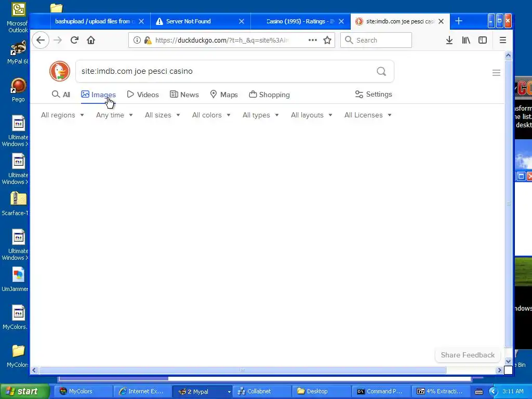
Task: Close the Server Not Found tab
Action: pyautogui.click(x=241, y=21)
